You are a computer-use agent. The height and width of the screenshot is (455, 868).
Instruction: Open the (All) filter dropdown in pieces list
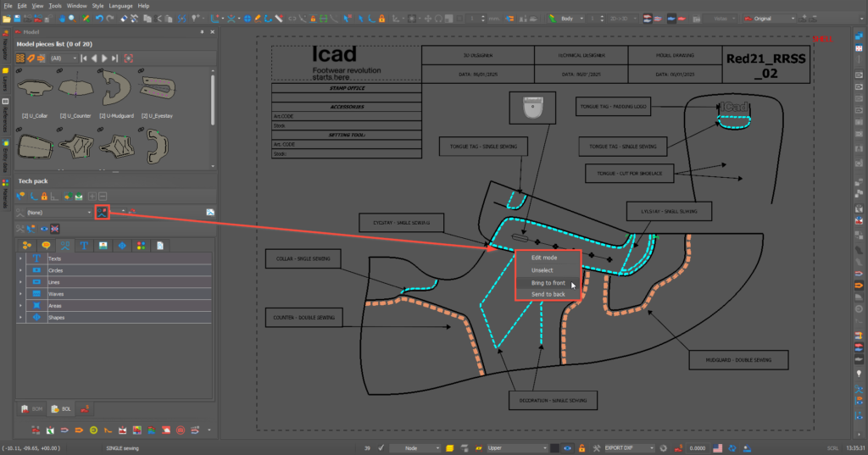(x=65, y=58)
